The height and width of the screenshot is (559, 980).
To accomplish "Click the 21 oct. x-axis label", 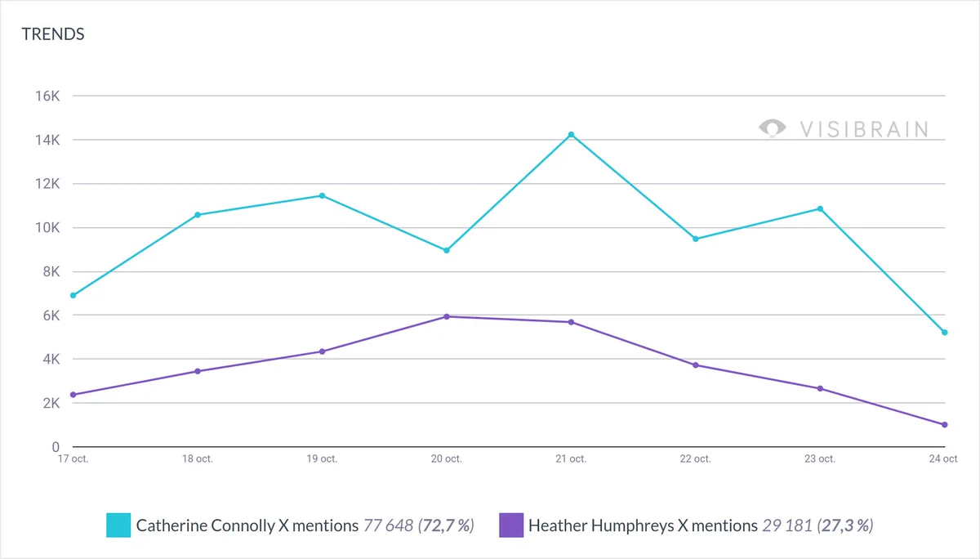I will pos(571,459).
